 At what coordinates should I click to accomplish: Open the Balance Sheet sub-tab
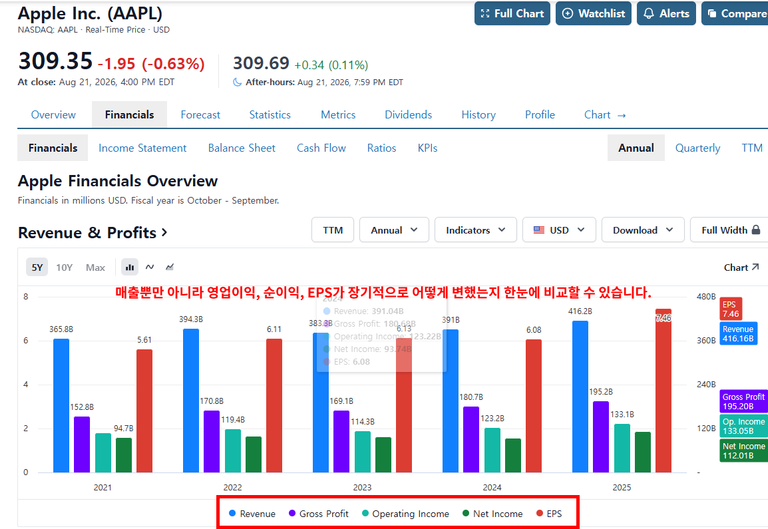(241, 148)
